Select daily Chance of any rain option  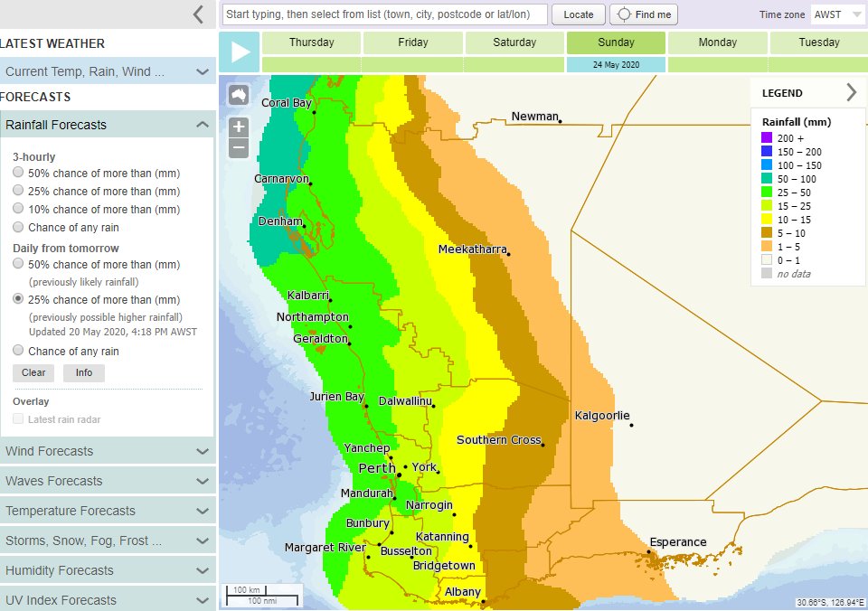[18, 351]
